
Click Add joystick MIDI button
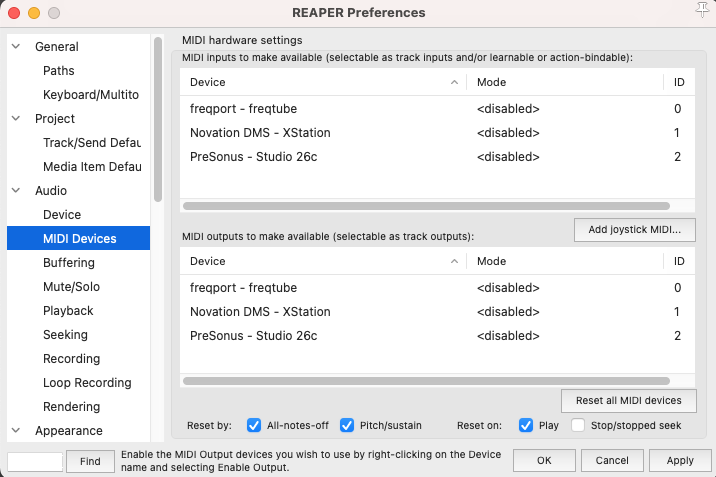point(635,230)
